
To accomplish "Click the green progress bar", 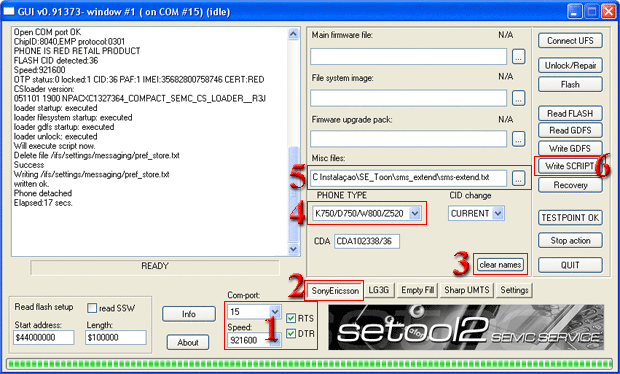I will click(310, 364).
